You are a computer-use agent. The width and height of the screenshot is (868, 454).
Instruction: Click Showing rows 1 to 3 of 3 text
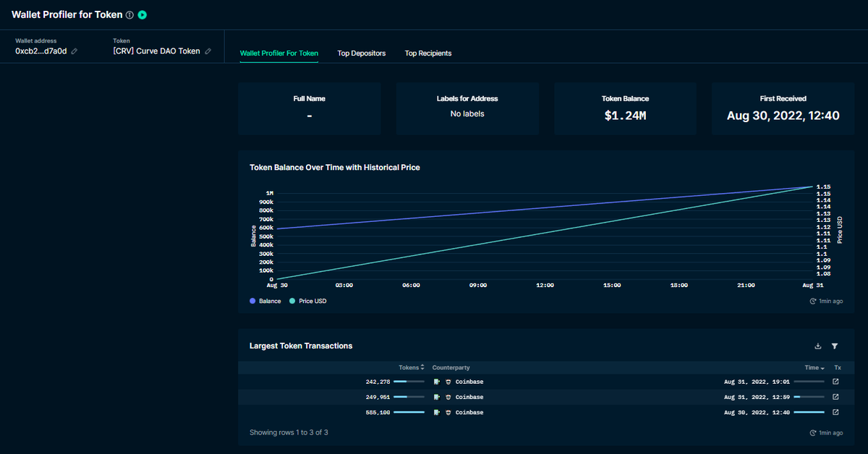pos(289,432)
